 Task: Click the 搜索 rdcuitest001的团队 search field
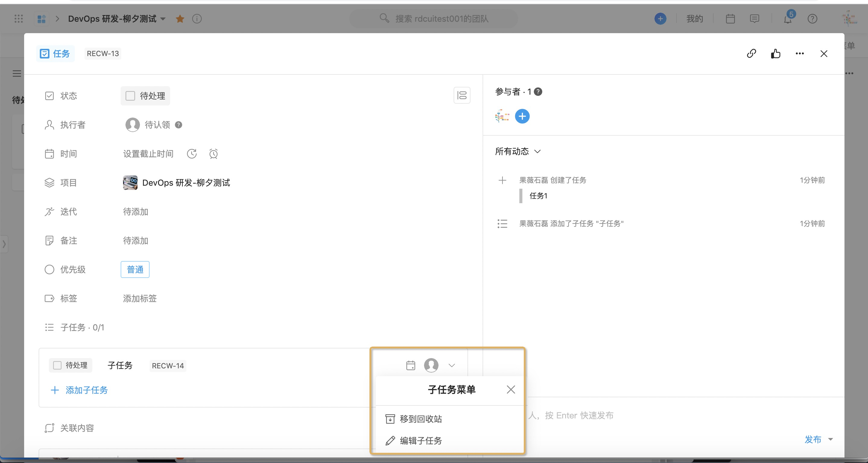click(x=433, y=19)
